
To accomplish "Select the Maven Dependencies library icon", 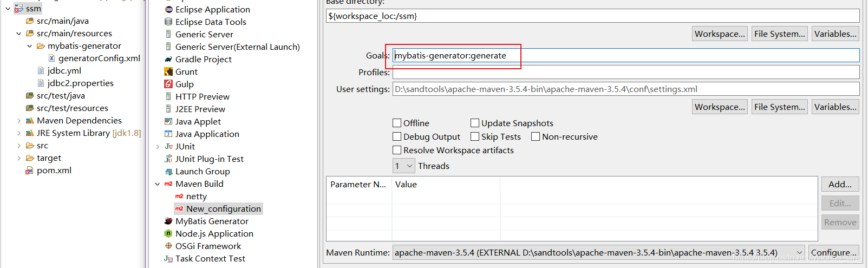I will click(x=30, y=121).
